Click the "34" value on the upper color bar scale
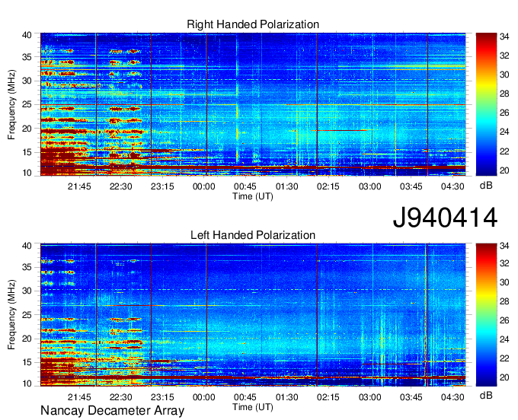Image resolution: width=518 pixels, height=420 pixels. 504,37
